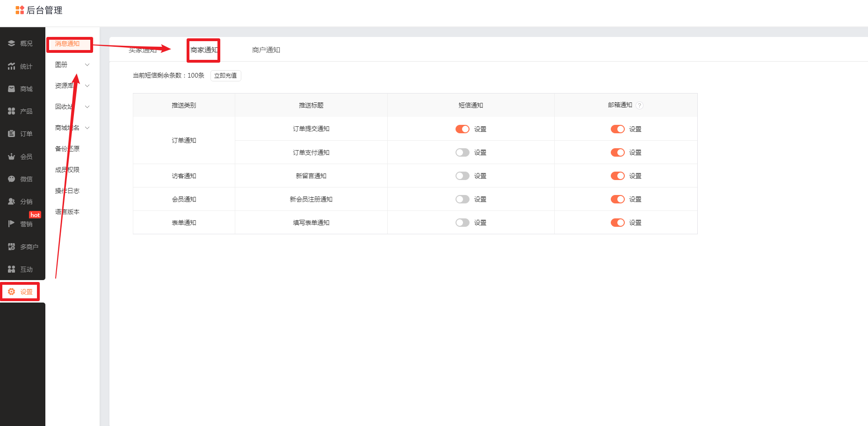Click the 产品 products grid icon
868x426 pixels.
(12, 111)
